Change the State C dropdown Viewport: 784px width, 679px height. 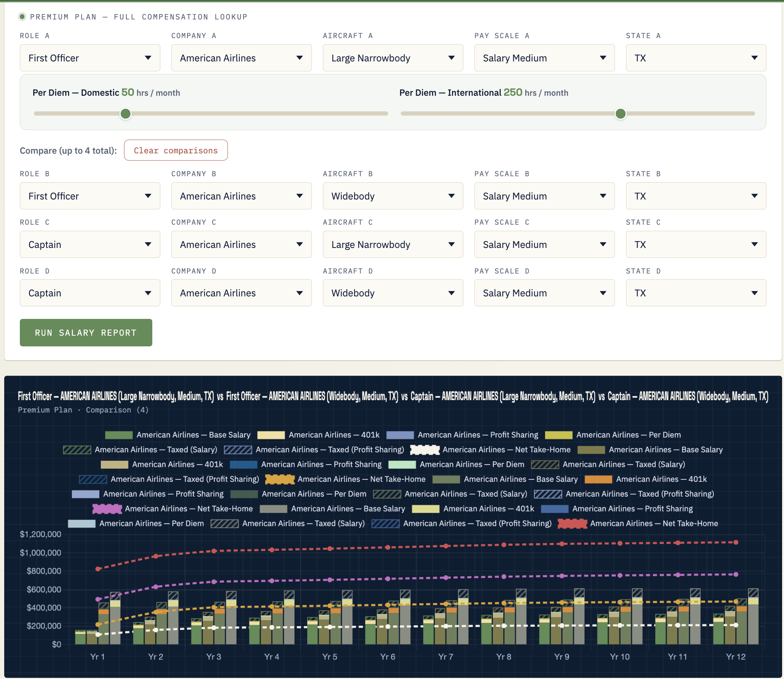tap(696, 245)
